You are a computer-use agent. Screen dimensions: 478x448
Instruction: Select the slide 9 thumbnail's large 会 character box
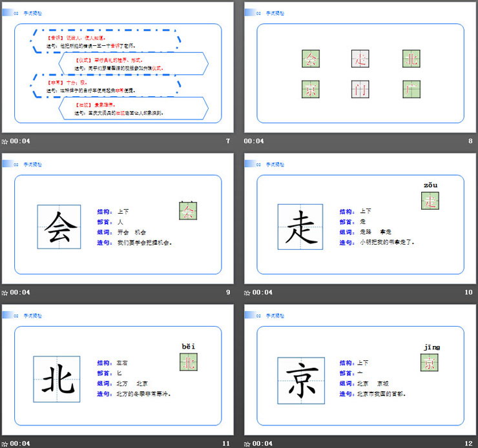point(59,228)
